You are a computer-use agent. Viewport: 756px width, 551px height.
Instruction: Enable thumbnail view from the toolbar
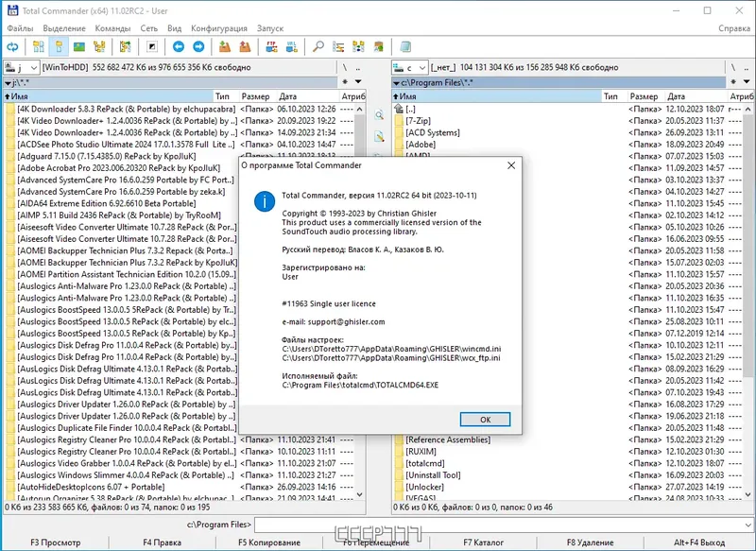click(x=79, y=46)
